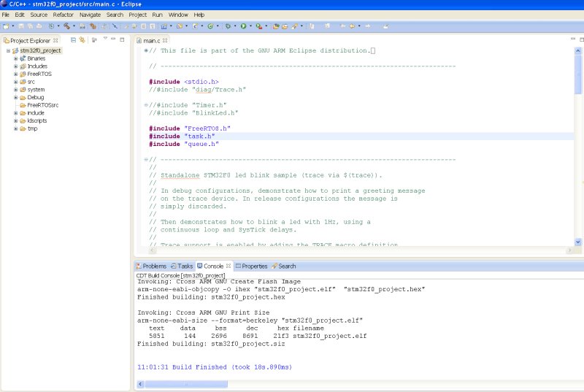This screenshot has width=584, height=392.
Task: Click the Link with Editor icon
Action: click(83, 40)
